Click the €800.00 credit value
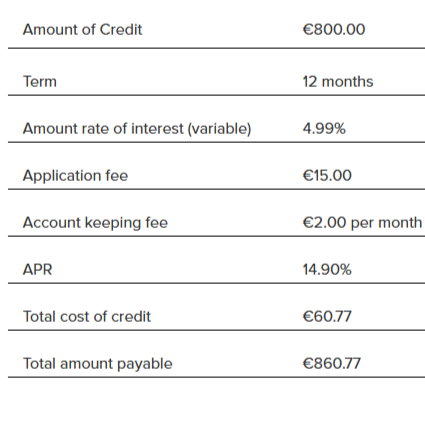425x425 pixels. (x=334, y=30)
